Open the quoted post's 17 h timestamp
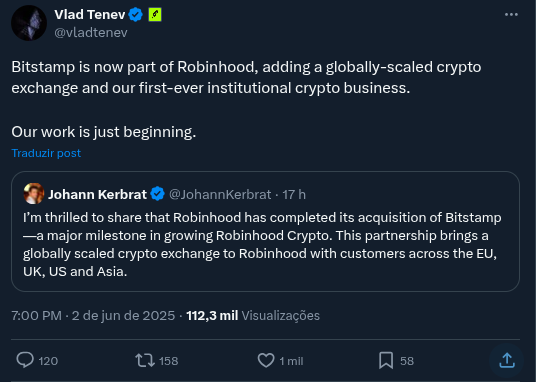Screen dimensions: 536x382 point(294,194)
